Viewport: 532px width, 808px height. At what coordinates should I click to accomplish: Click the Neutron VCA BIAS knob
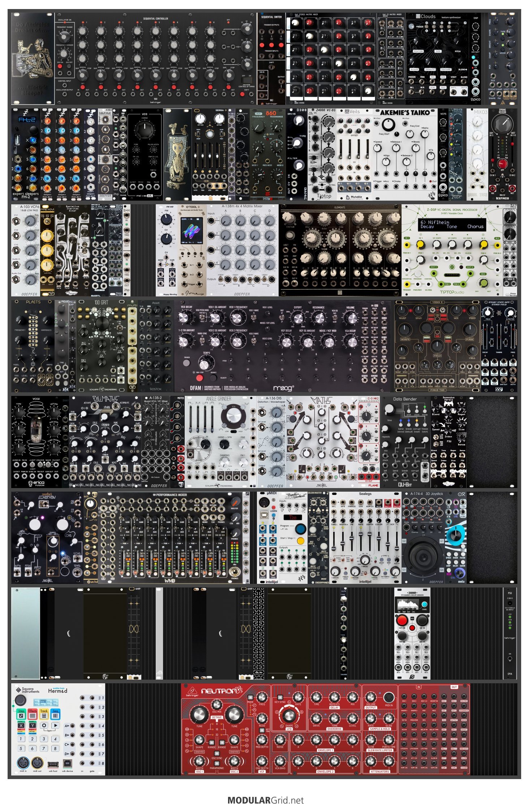[x=280, y=761]
